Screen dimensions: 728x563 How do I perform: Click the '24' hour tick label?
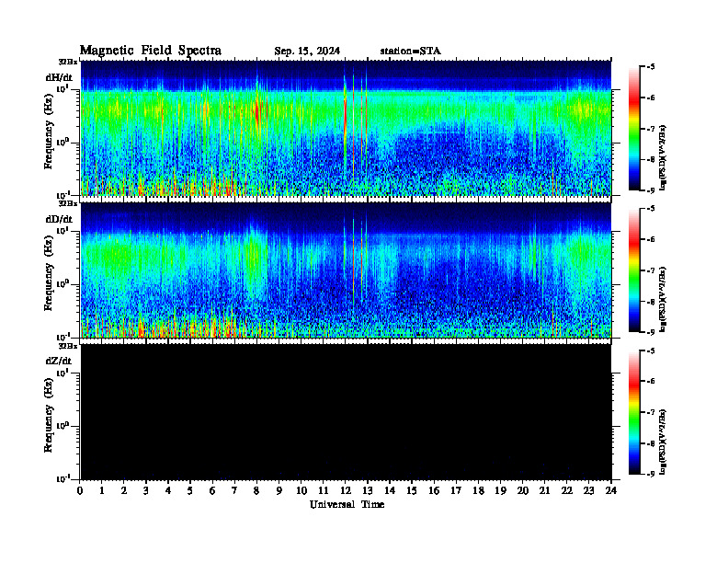click(611, 491)
